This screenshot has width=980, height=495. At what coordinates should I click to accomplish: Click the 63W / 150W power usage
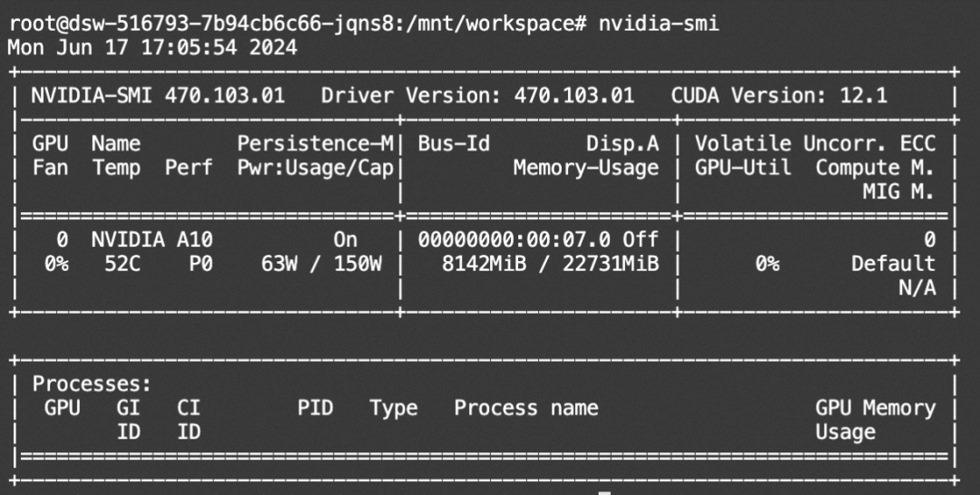(x=321, y=264)
